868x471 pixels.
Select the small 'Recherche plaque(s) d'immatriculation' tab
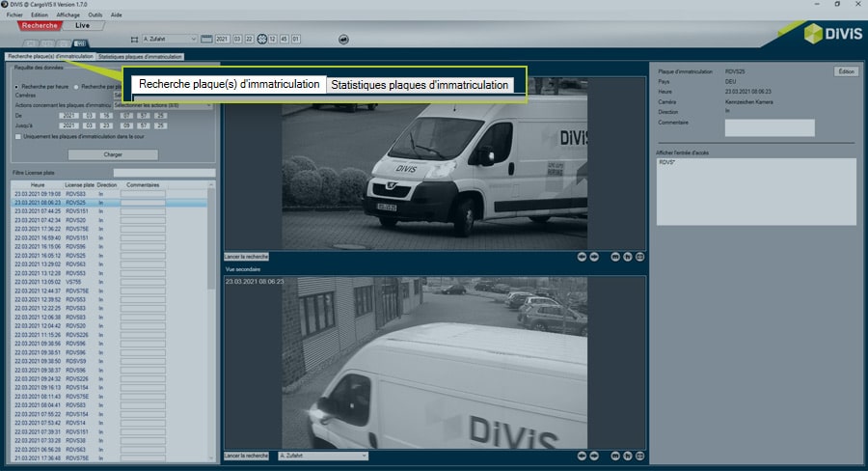[x=50, y=57]
